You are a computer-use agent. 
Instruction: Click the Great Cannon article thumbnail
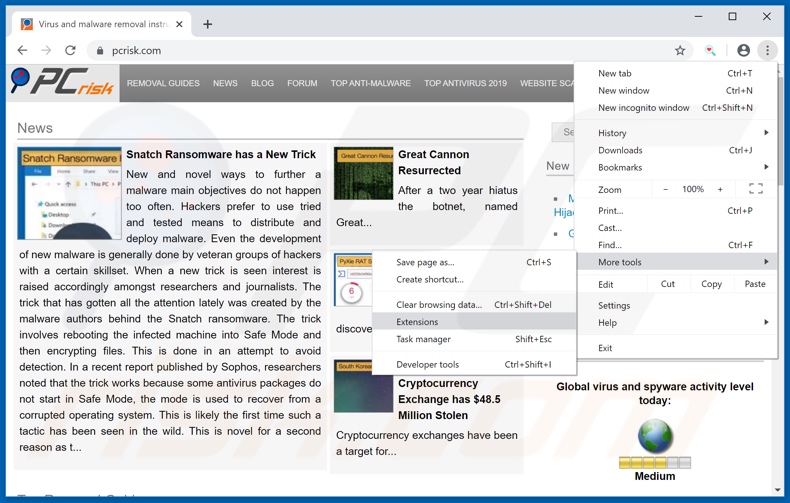(363, 174)
